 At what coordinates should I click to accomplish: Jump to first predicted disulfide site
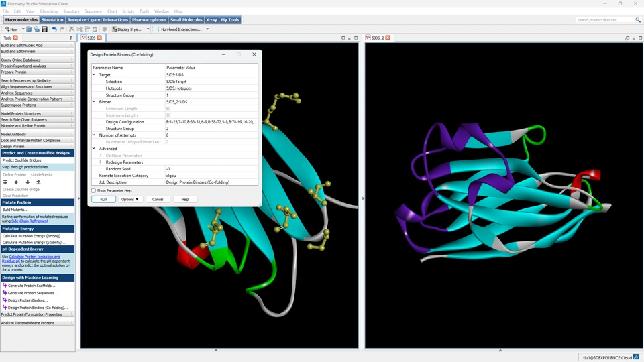[5, 182]
